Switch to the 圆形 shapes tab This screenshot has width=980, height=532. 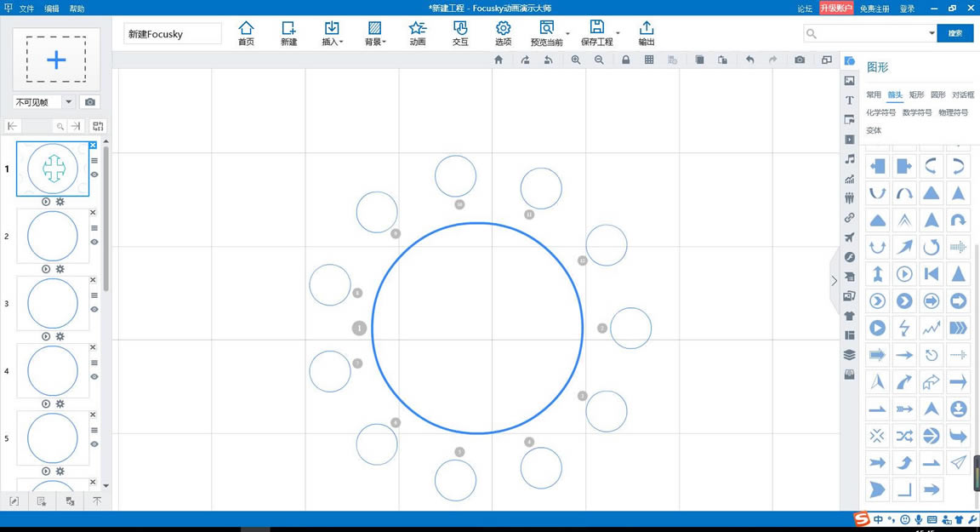pos(939,94)
